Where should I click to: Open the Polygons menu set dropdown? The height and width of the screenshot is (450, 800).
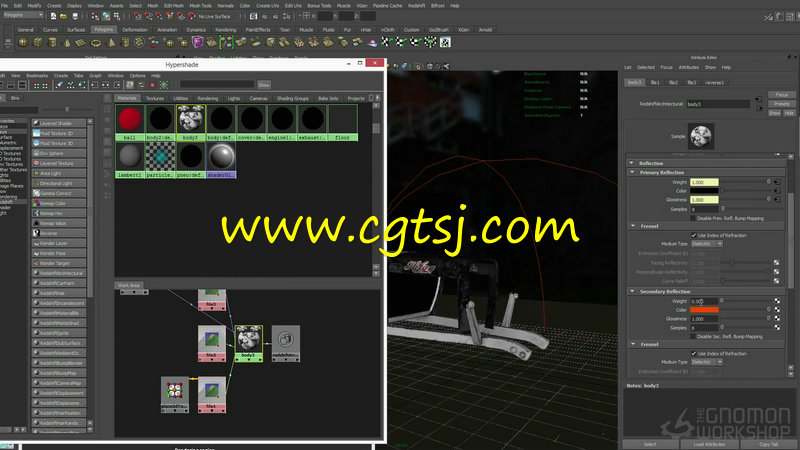23,15
